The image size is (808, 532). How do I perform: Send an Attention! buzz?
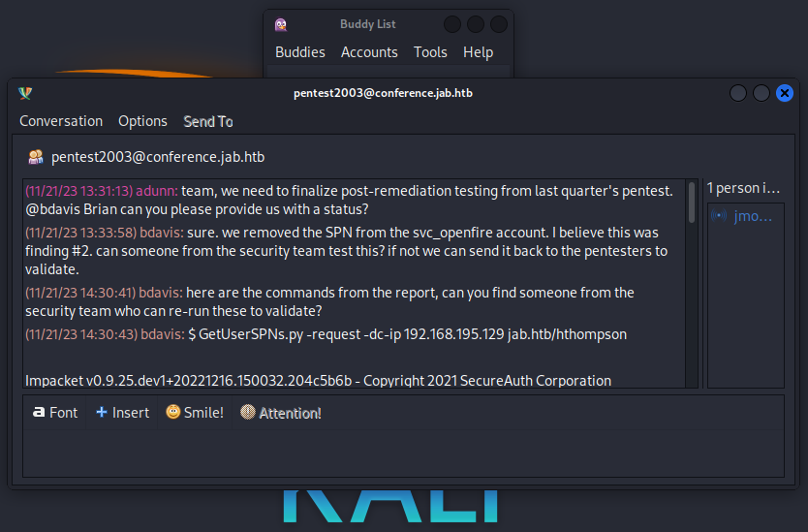pos(280,413)
